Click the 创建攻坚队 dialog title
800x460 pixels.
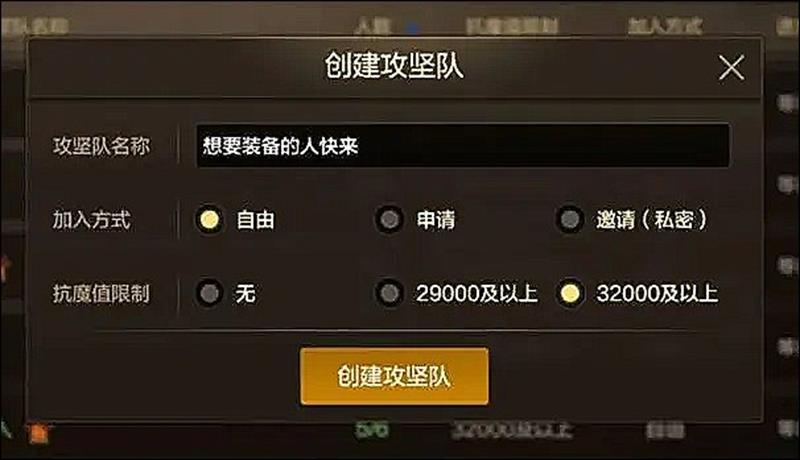click(x=394, y=66)
